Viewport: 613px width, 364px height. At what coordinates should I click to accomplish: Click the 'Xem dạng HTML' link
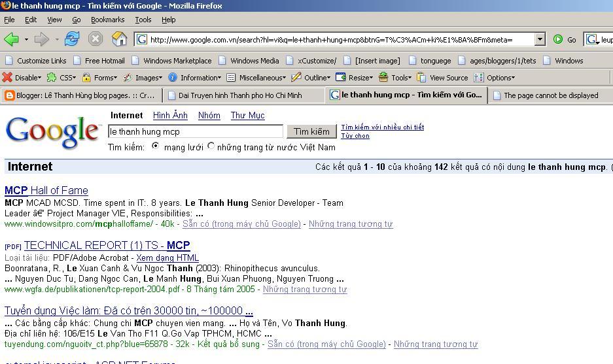167,257
